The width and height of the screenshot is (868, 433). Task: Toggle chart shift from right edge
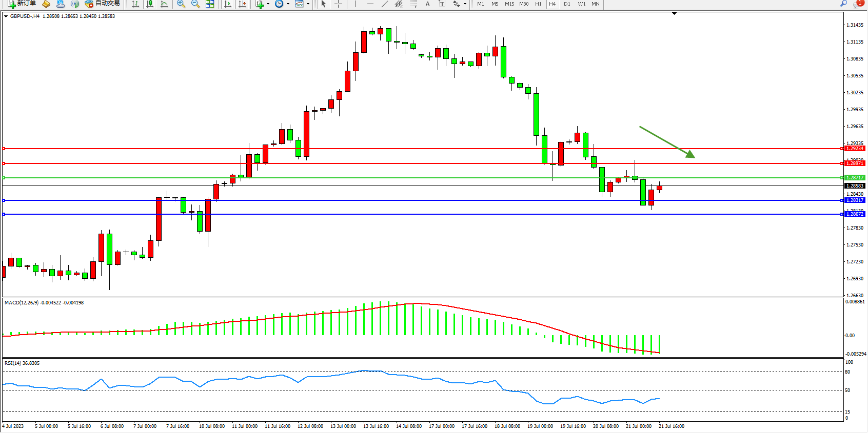242,4
